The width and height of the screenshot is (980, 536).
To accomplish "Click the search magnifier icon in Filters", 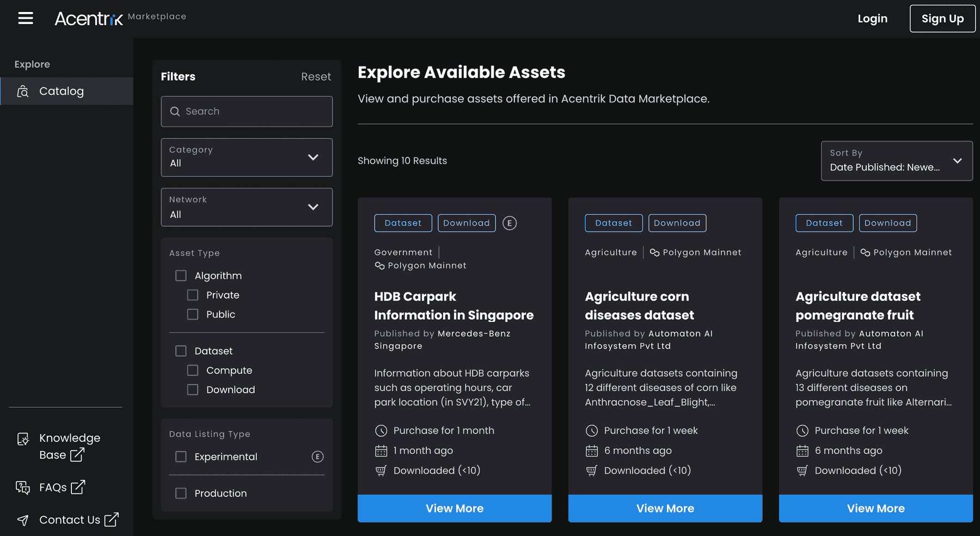I will pos(175,111).
